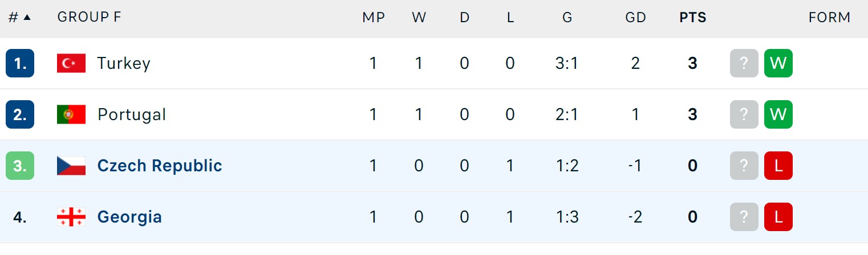Click the MP column header
The width and height of the screenshot is (868, 255).
pyautogui.click(x=374, y=18)
